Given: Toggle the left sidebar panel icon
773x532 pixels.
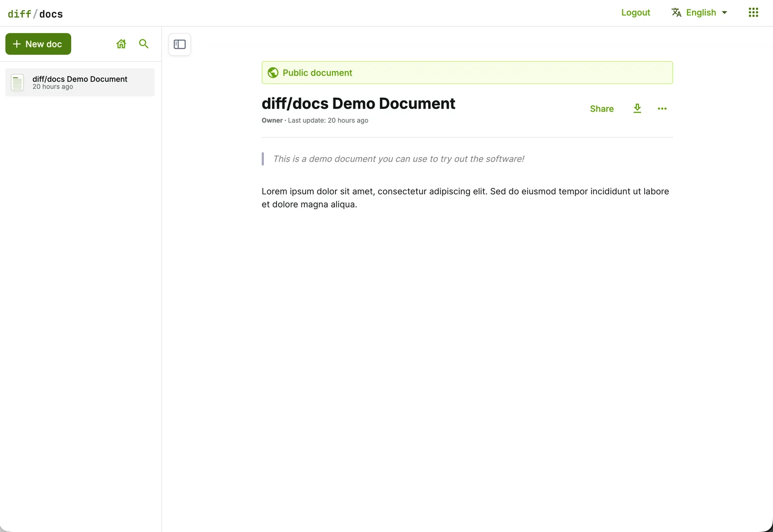Looking at the screenshot, I should click(x=180, y=44).
